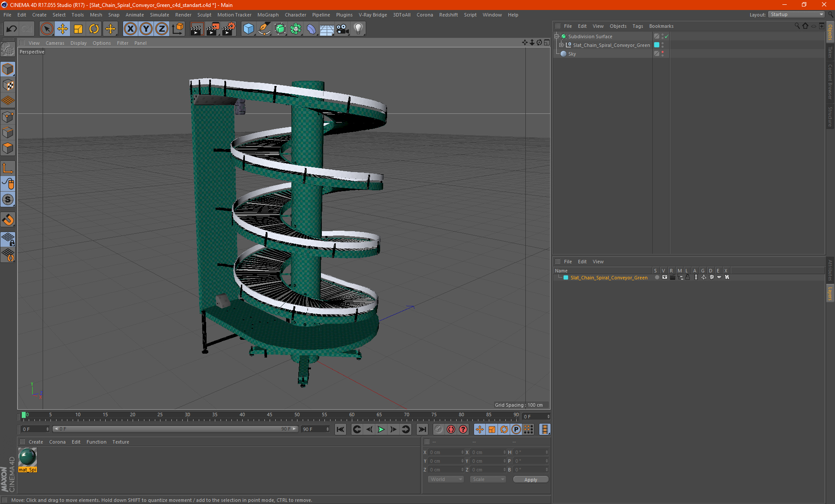Open the MoGraph menu
Screen dimensions: 835x504
pos(268,15)
